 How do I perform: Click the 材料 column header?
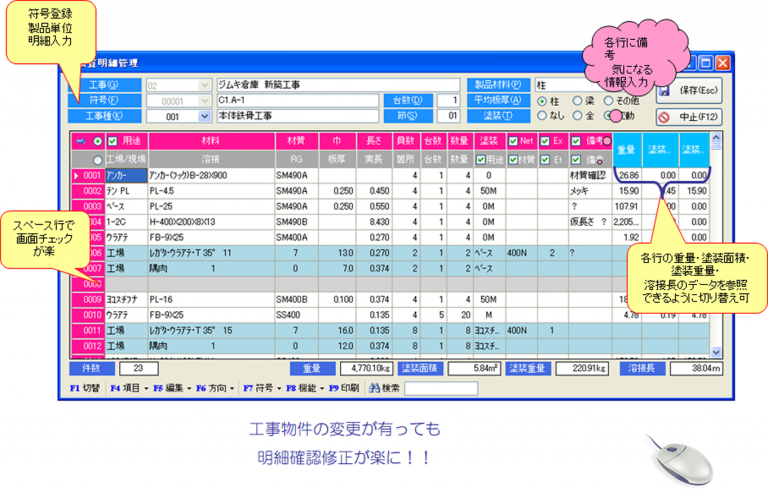[212, 141]
